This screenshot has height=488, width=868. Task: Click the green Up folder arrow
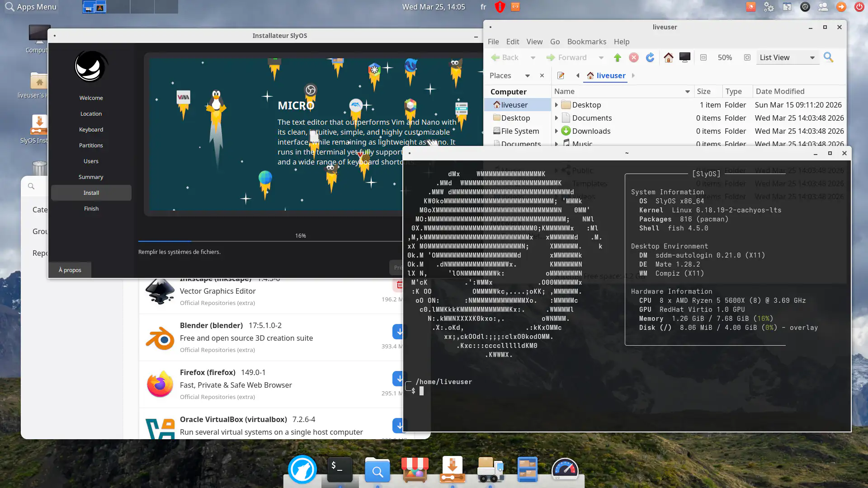point(617,57)
